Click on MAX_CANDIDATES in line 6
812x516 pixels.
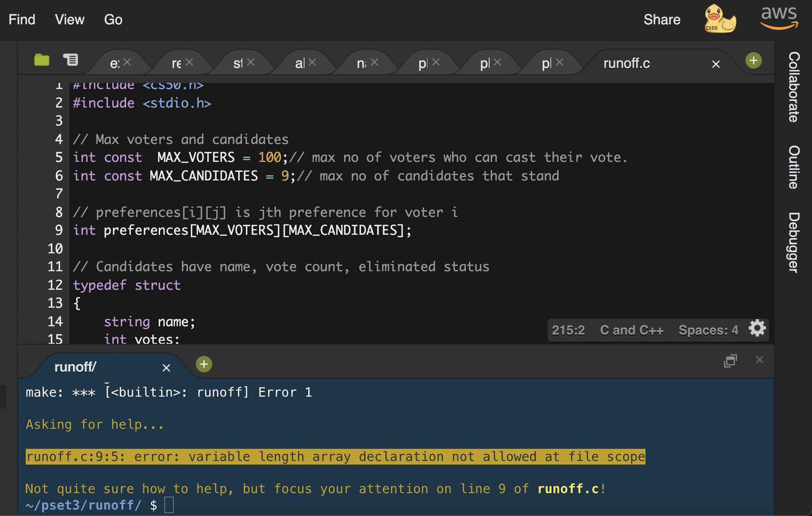[204, 176]
